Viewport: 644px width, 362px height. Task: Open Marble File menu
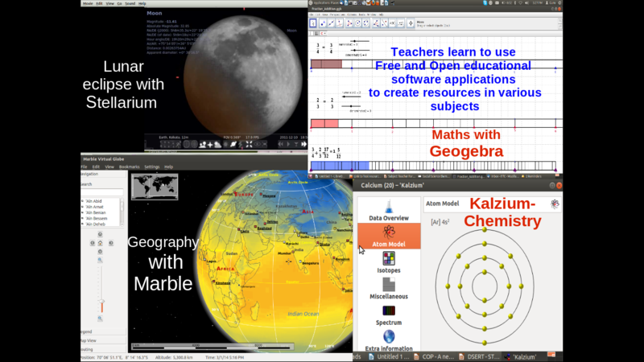[85, 167]
